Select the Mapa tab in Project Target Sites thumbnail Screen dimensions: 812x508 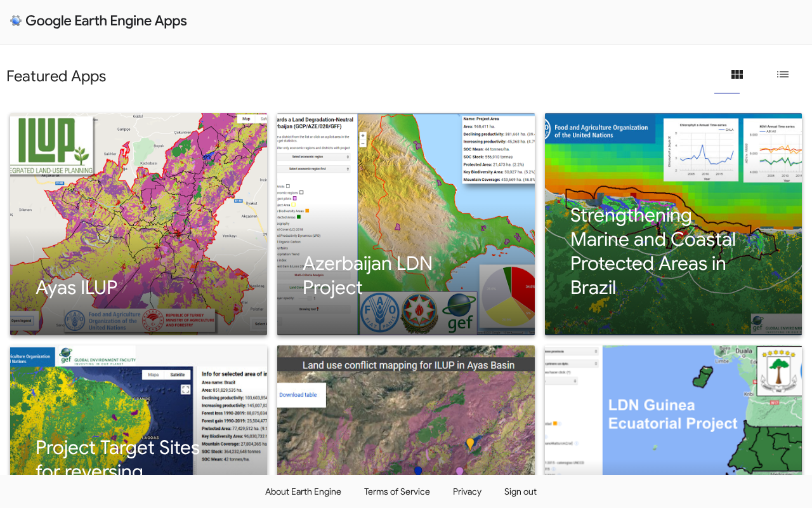(153, 375)
